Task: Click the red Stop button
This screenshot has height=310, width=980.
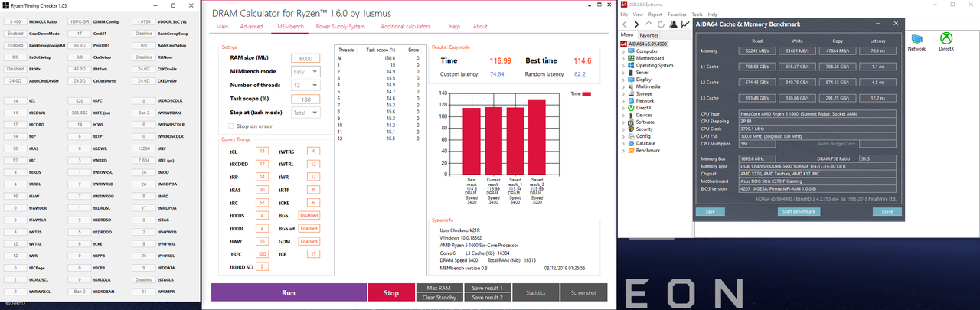Action: (x=390, y=292)
